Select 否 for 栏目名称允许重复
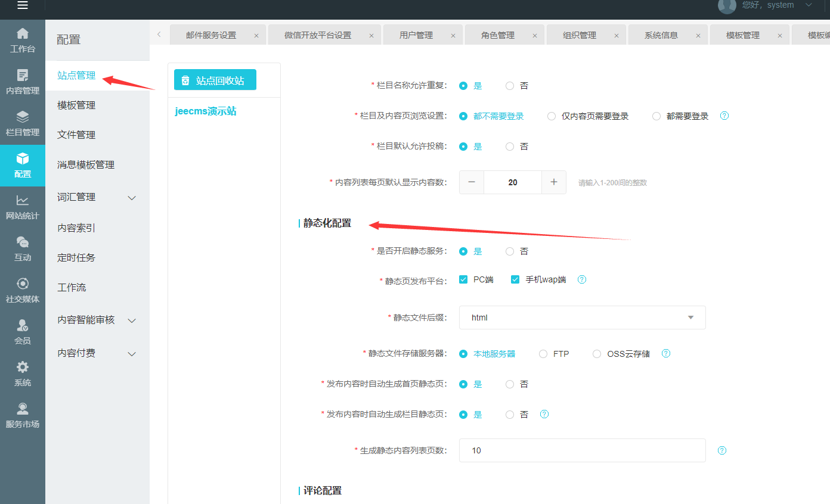 pyautogui.click(x=510, y=86)
